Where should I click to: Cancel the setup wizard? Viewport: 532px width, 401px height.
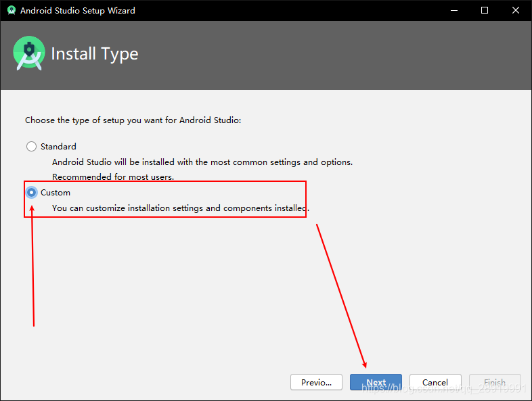click(435, 382)
